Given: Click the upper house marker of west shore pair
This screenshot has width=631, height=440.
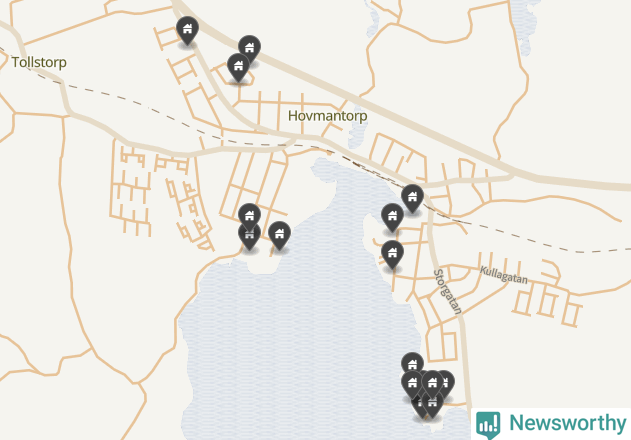Looking at the screenshot, I should 250,217.
